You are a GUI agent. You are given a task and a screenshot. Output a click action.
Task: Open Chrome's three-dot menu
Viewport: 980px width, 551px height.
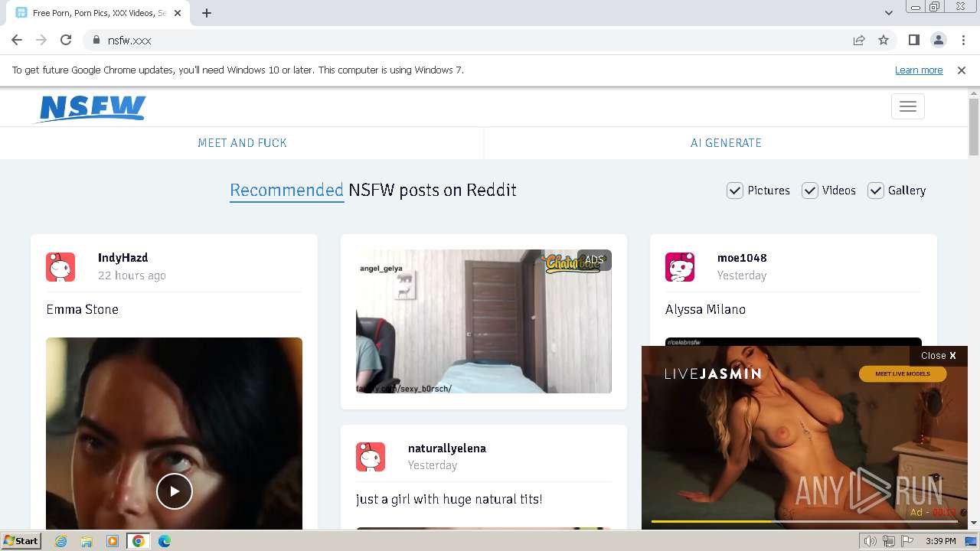coord(963,40)
